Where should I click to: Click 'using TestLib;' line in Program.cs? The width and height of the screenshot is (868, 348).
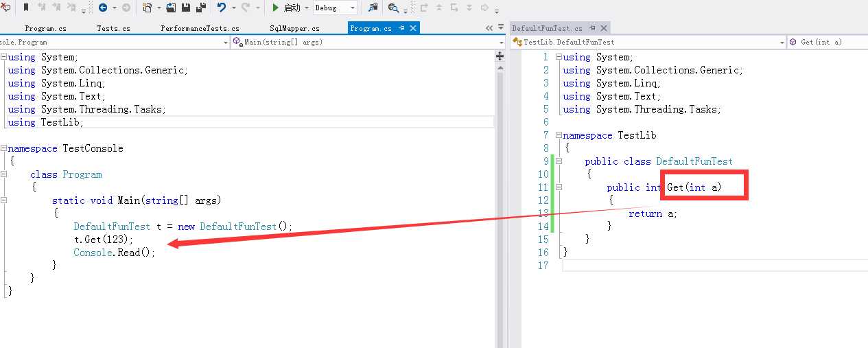tap(45, 122)
